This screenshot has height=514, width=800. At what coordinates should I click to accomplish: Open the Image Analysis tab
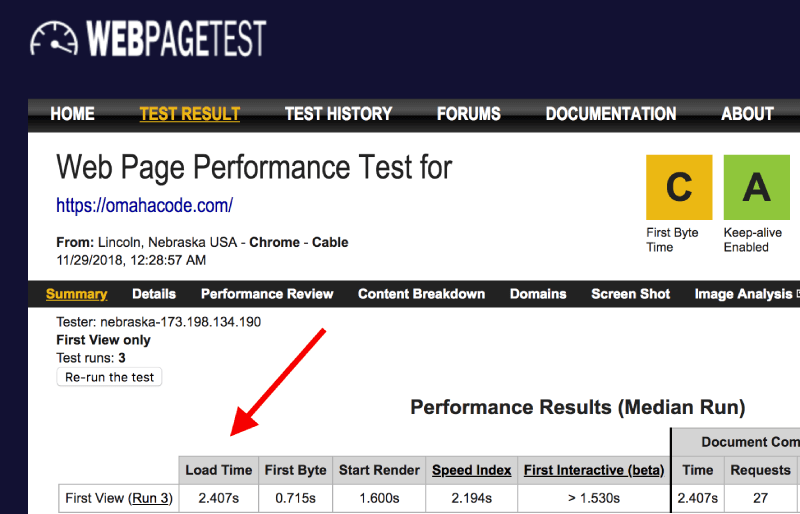point(744,294)
